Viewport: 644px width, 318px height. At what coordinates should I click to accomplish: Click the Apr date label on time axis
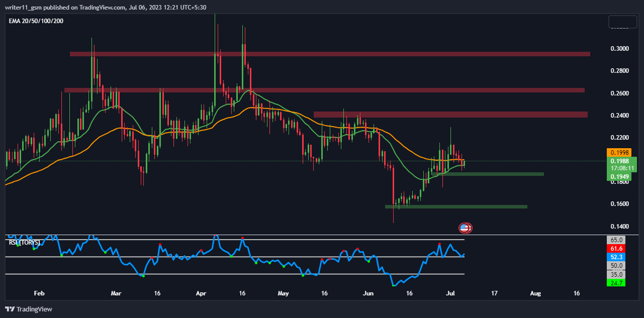click(x=201, y=293)
